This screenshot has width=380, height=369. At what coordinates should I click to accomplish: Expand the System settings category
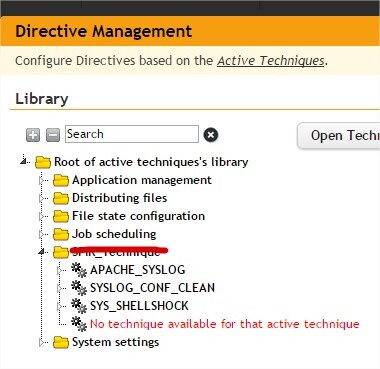click(x=42, y=342)
